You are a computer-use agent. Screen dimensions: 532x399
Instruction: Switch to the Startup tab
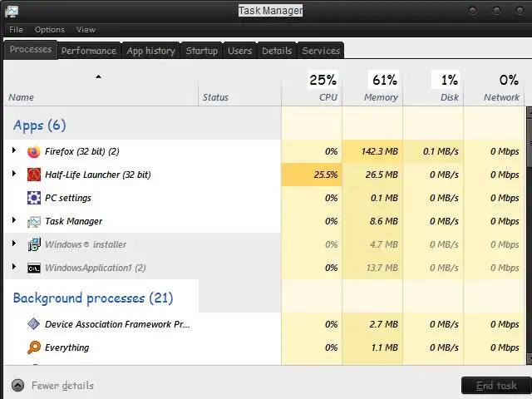pos(201,51)
